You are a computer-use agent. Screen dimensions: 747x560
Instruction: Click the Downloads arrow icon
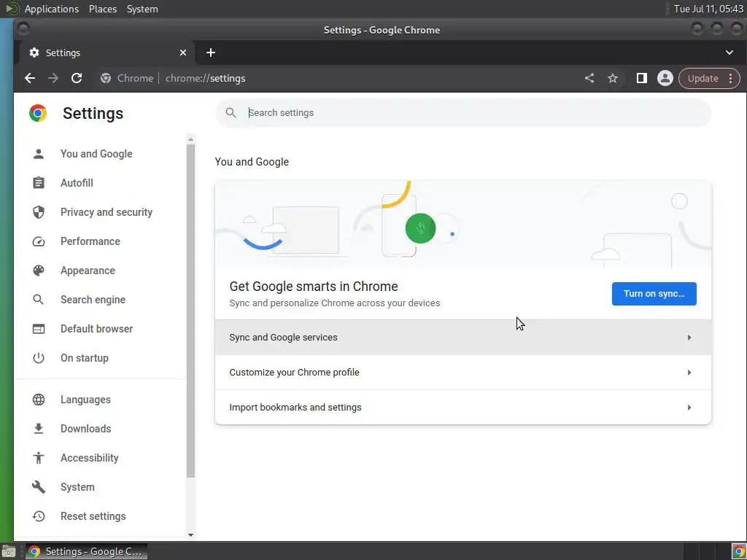(x=39, y=429)
